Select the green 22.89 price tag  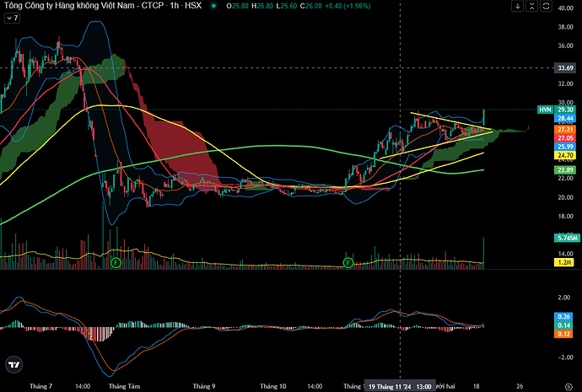click(565, 170)
